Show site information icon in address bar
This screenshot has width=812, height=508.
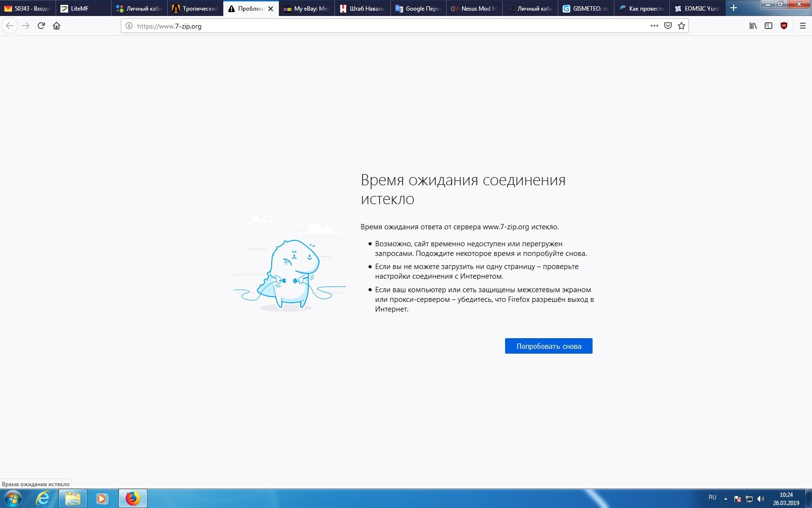[x=129, y=26]
